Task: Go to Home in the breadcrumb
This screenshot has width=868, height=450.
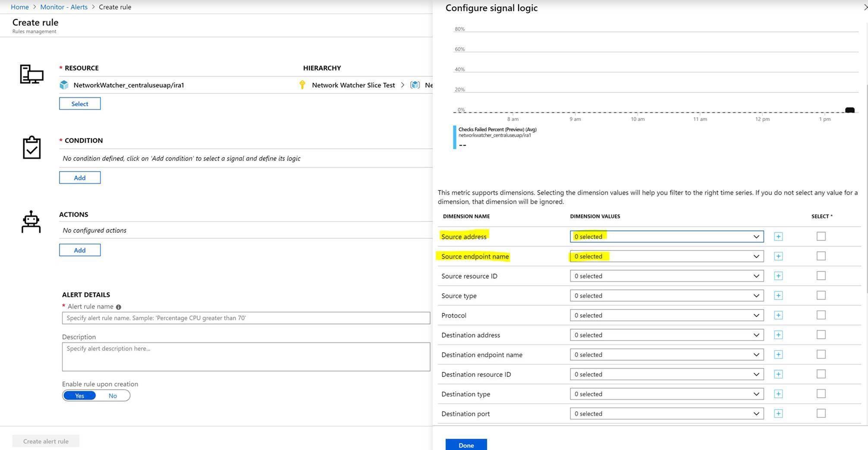Action: pos(20,7)
